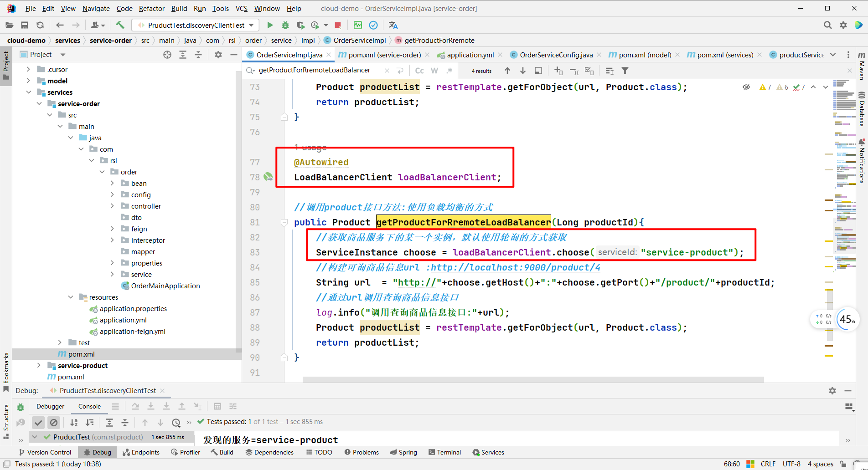The height and width of the screenshot is (470, 868).
Task: Change CRLF line separator setting
Action: click(768, 464)
